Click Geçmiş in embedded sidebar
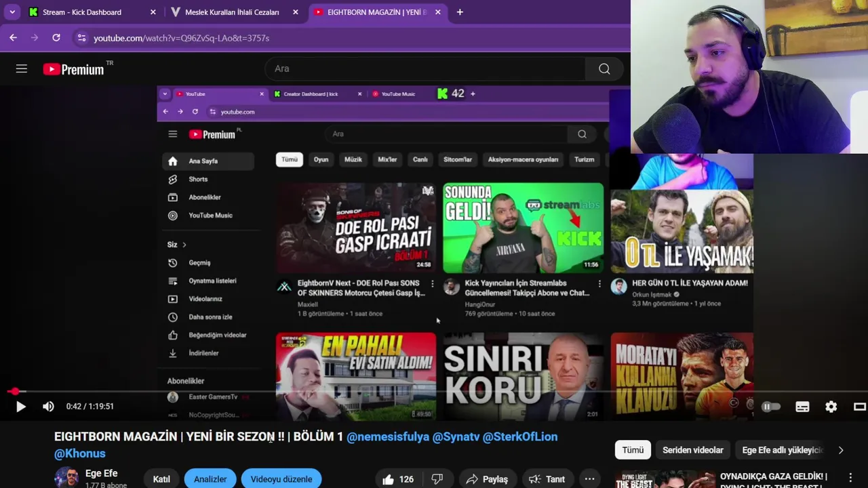The image size is (868, 488). point(209,263)
